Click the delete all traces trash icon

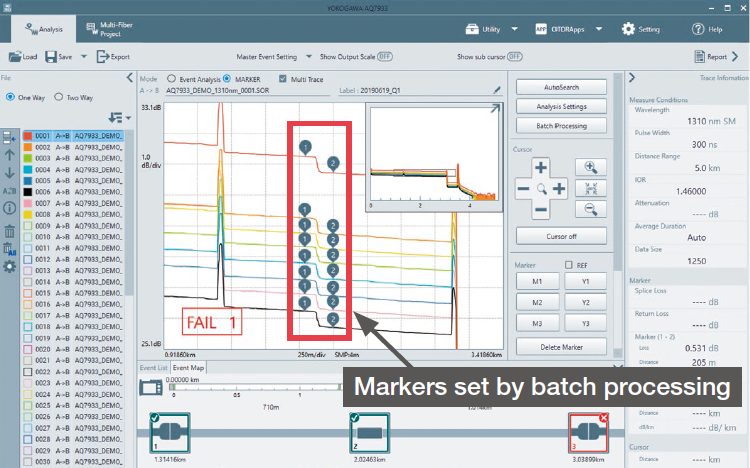(x=9, y=248)
